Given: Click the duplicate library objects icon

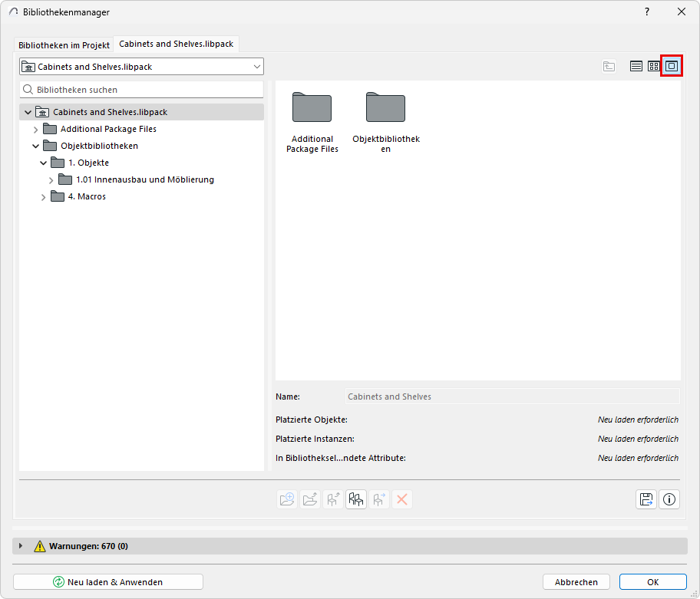Looking at the screenshot, I should pyautogui.click(x=356, y=499).
